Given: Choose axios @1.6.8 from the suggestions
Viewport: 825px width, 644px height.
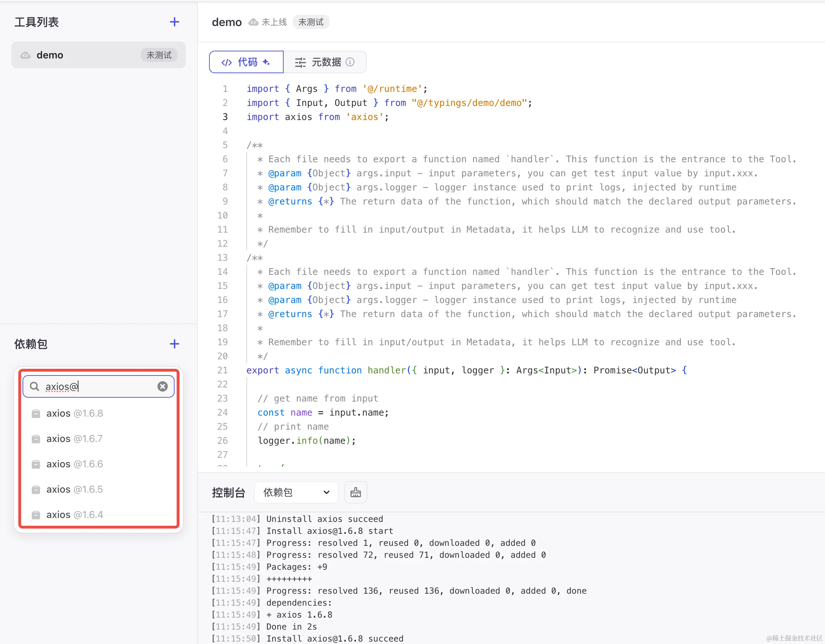Looking at the screenshot, I should 99,413.
